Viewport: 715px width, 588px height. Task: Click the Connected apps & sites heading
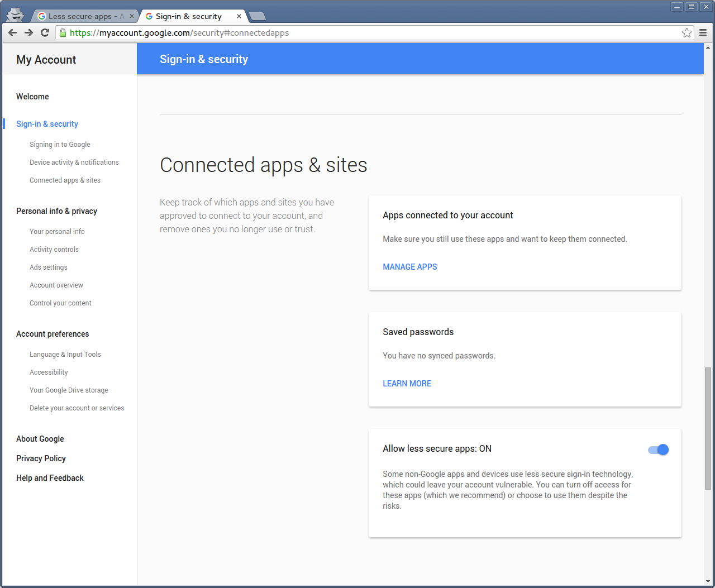[x=264, y=165]
